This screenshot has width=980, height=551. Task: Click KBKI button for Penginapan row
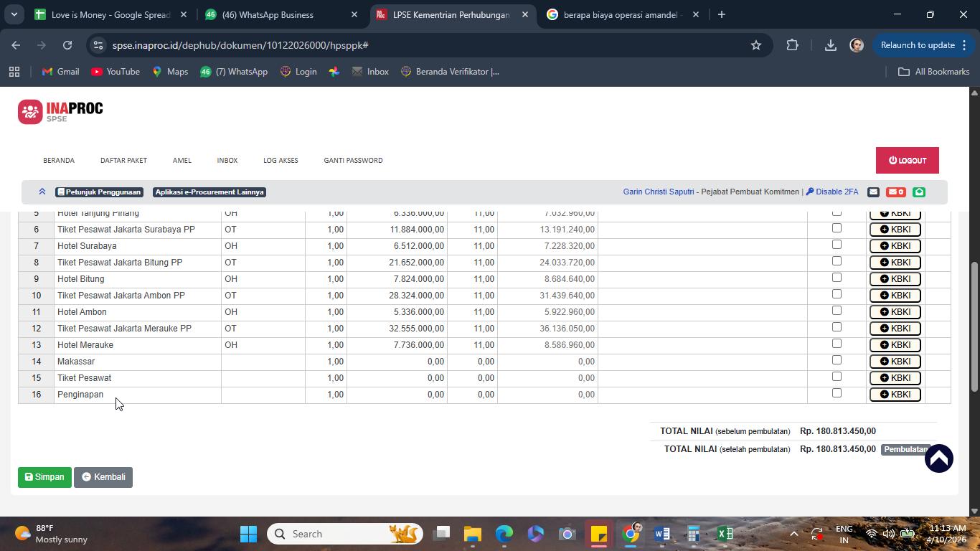tap(895, 395)
